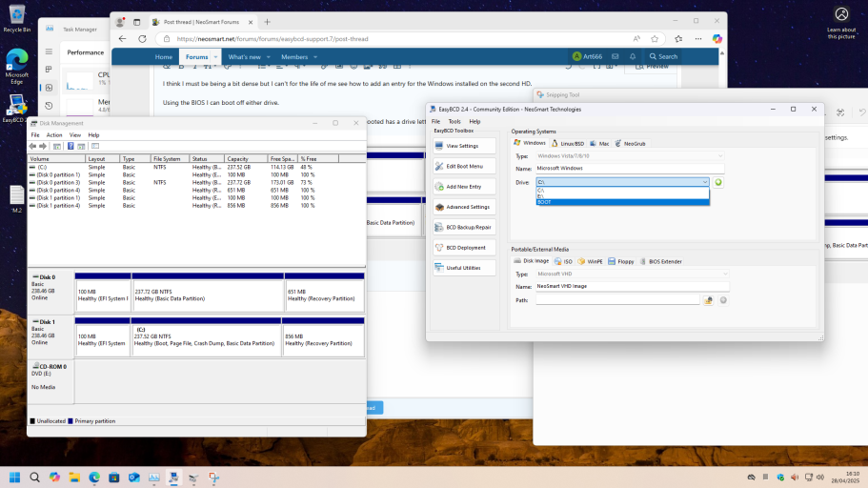Viewport: 868px width, 488px height.
Task: Switch to the Floppy tab
Action: coord(620,261)
